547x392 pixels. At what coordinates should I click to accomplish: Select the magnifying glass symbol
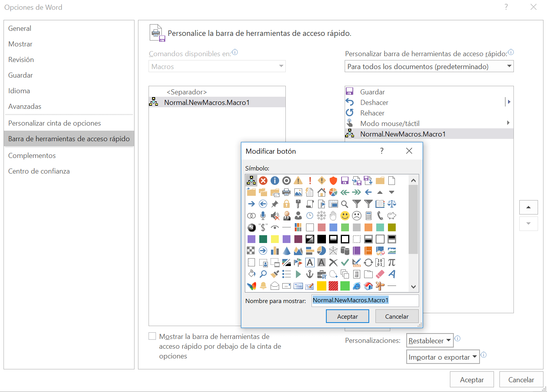pyautogui.click(x=345, y=204)
